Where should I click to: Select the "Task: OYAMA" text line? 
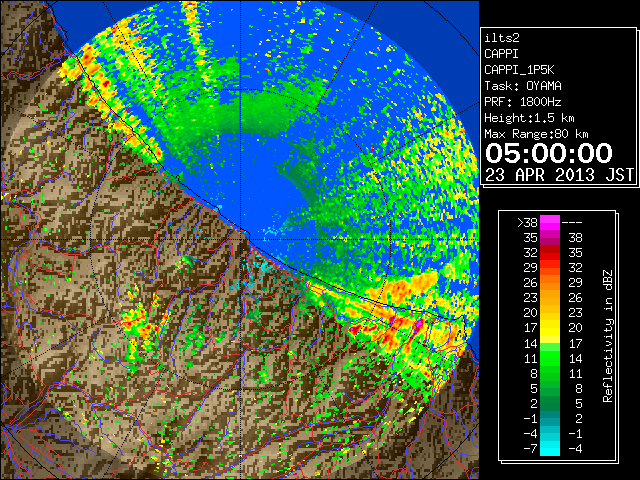pyautogui.click(x=523, y=86)
